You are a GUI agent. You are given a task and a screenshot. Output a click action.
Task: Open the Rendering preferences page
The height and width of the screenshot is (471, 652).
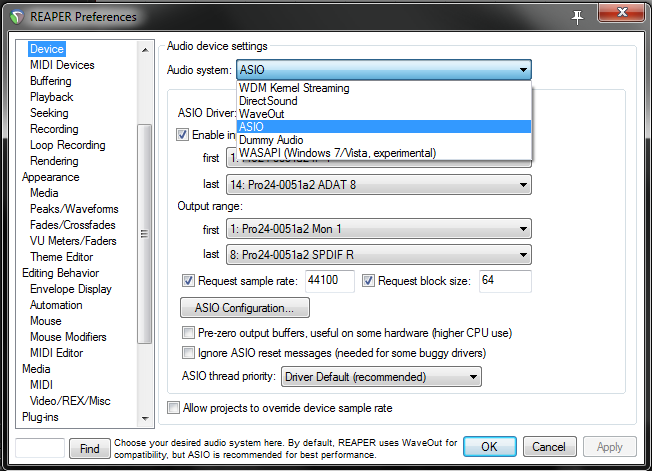click(54, 161)
